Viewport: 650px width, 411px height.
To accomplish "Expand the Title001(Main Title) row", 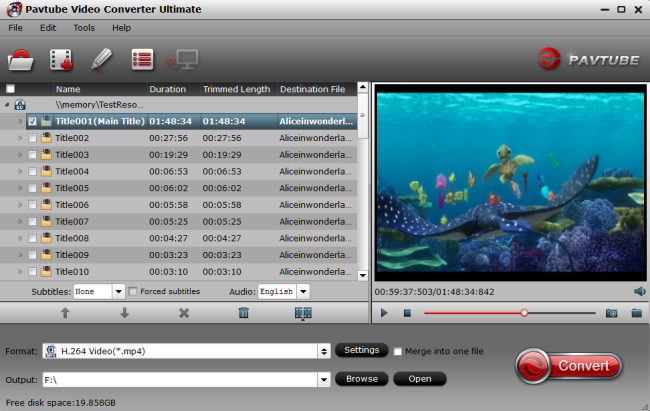I will 20,121.
